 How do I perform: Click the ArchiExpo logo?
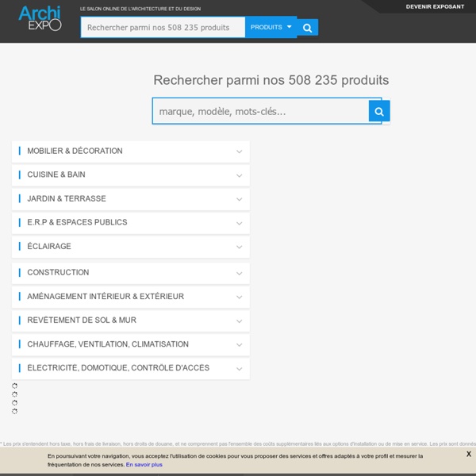click(39, 18)
